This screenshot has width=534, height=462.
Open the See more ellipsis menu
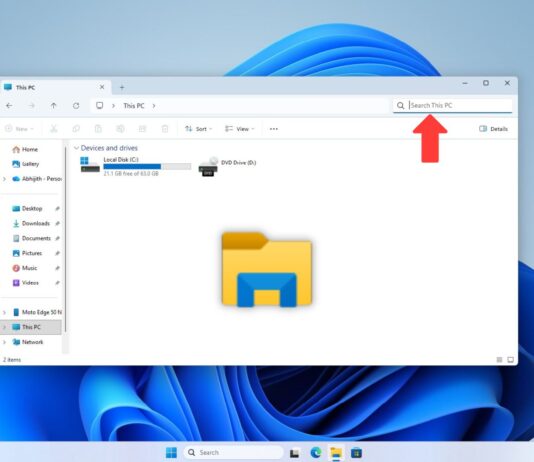(274, 129)
